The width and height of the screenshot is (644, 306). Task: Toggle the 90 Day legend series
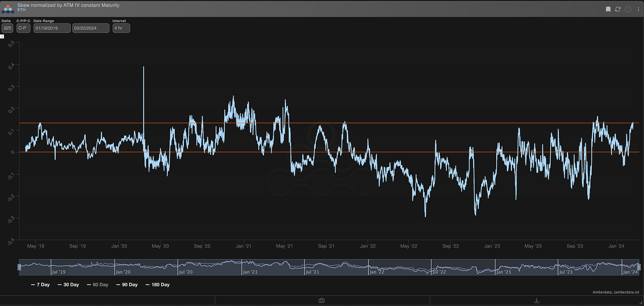(x=127, y=285)
